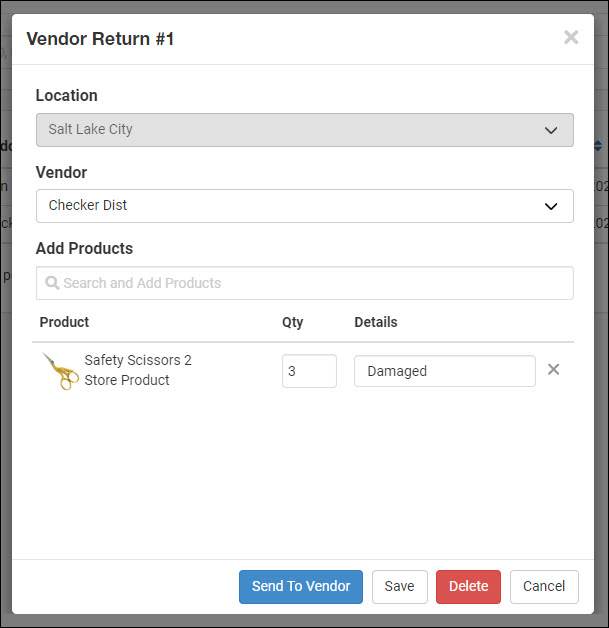Click the Product column header
609x628 pixels.
[64, 322]
